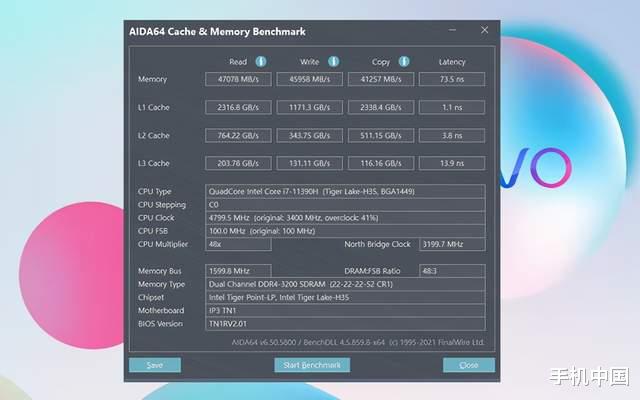Click the L1 Cache Read value 2316.8 GB/s
Screen dimensions: 640x400
(238, 107)
